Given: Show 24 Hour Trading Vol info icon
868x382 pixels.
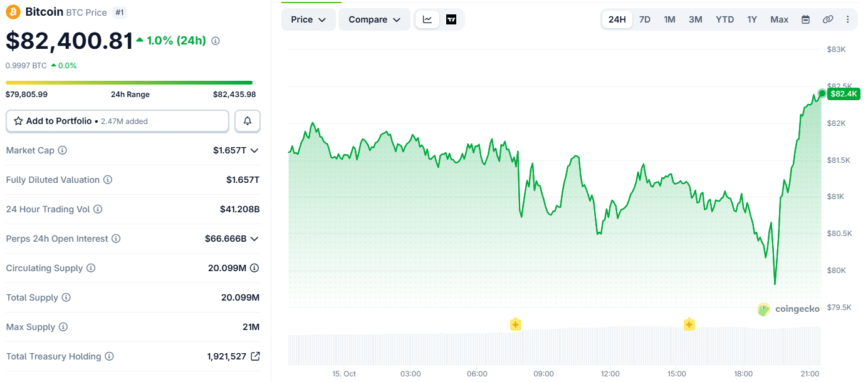Looking at the screenshot, I should (98, 209).
